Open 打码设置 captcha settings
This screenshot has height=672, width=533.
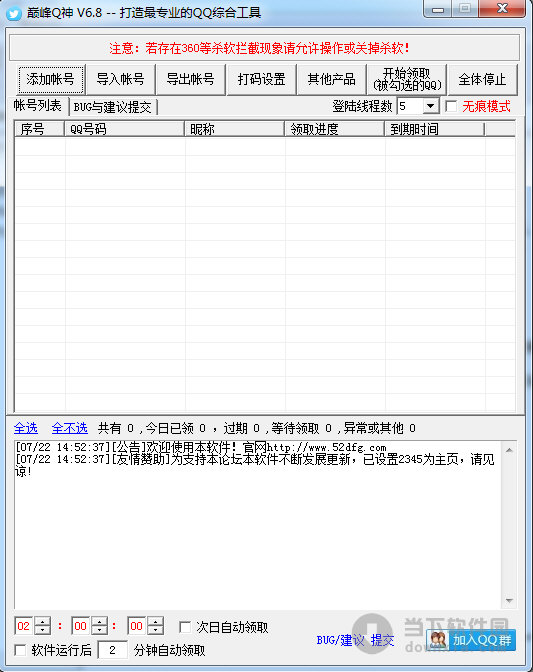pyautogui.click(x=261, y=80)
